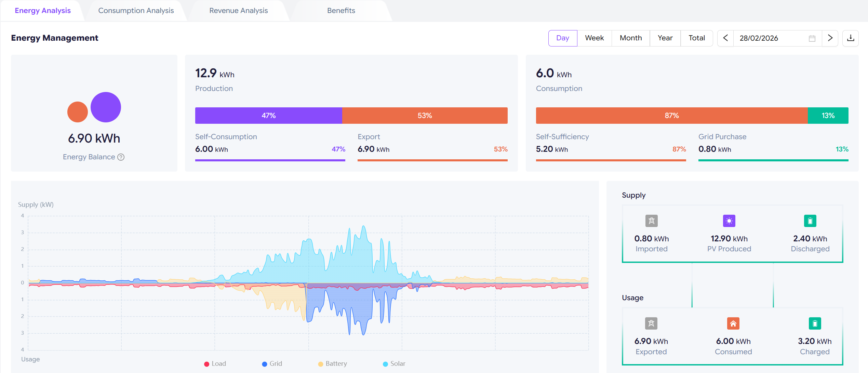
Task: Click the battery Discharged icon
Action: click(810, 221)
